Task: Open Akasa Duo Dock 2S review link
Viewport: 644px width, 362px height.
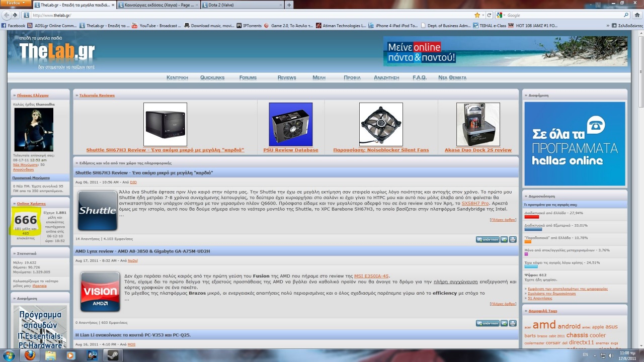Action: pyautogui.click(x=478, y=150)
